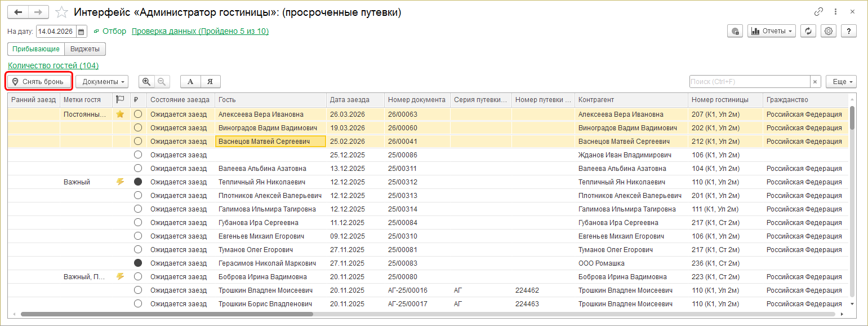Open the Проверка данных link
Image resolution: width=868 pixels, height=326 pixels.
pos(200,31)
